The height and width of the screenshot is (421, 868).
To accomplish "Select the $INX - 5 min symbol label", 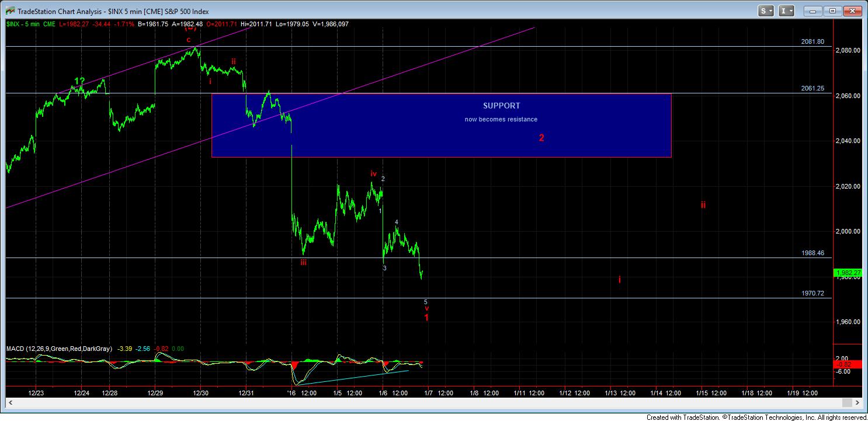I will click(23, 24).
